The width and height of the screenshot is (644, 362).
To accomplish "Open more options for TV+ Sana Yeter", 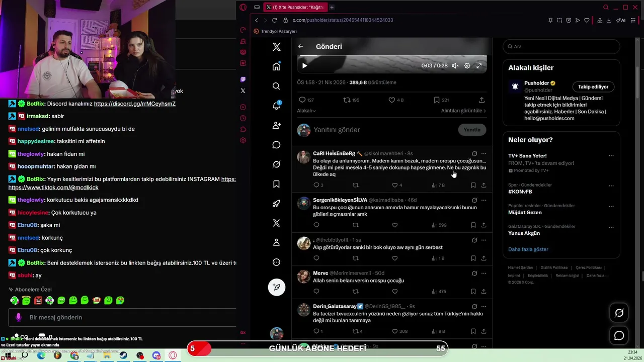I will (x=611, y=156).
